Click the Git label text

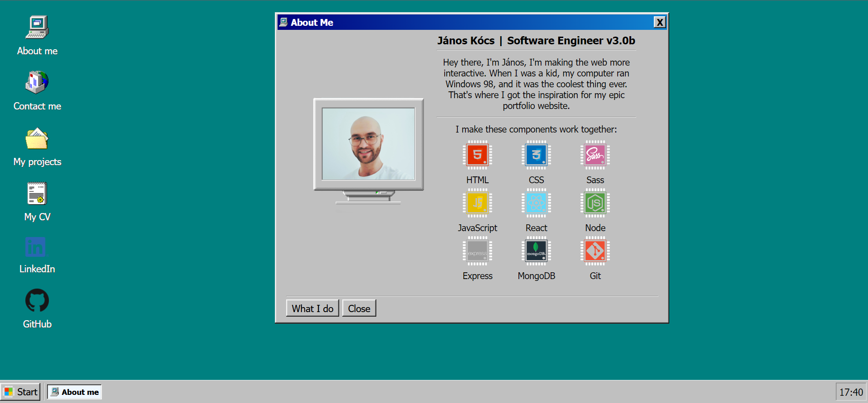pos(595,276)
